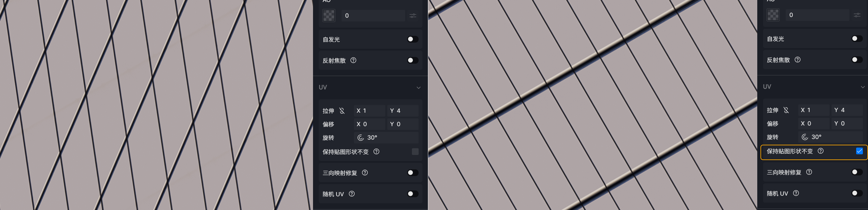Toggle the 自发光 switch in left panel
The height and width of the screenshot is (210, 868).
(413, 39)
